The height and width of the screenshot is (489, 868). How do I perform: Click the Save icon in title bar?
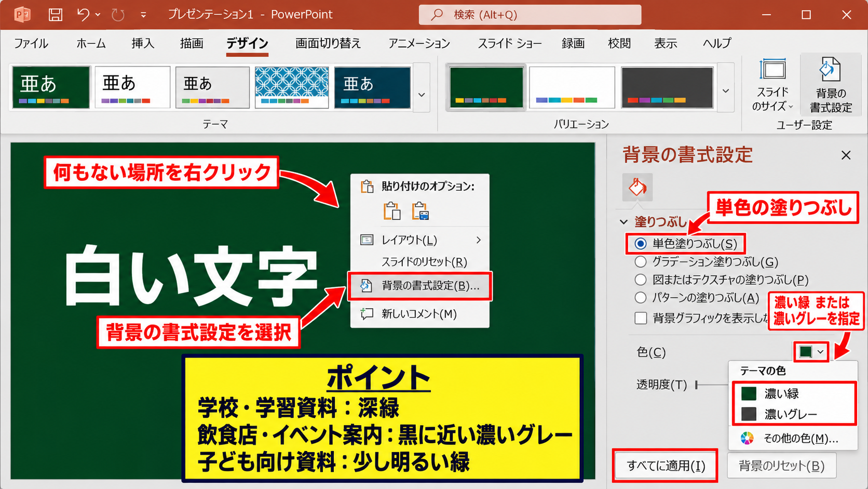(x=56, y=15)
